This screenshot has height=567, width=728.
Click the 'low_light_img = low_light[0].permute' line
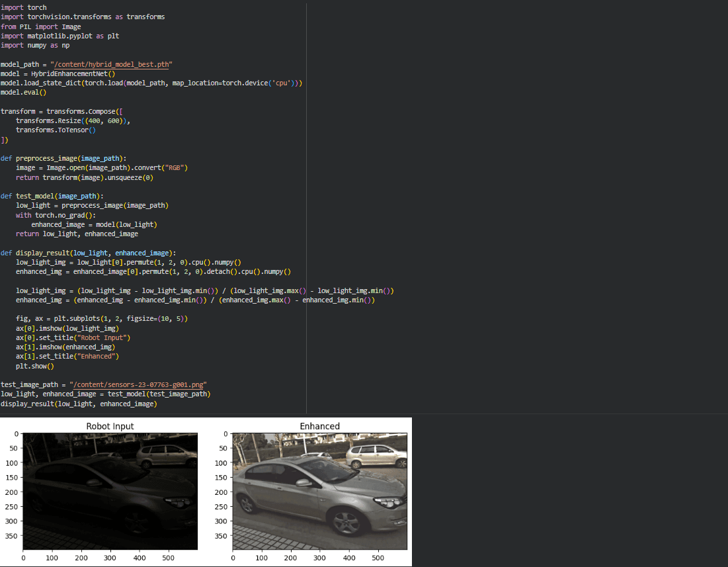point(129,262)
